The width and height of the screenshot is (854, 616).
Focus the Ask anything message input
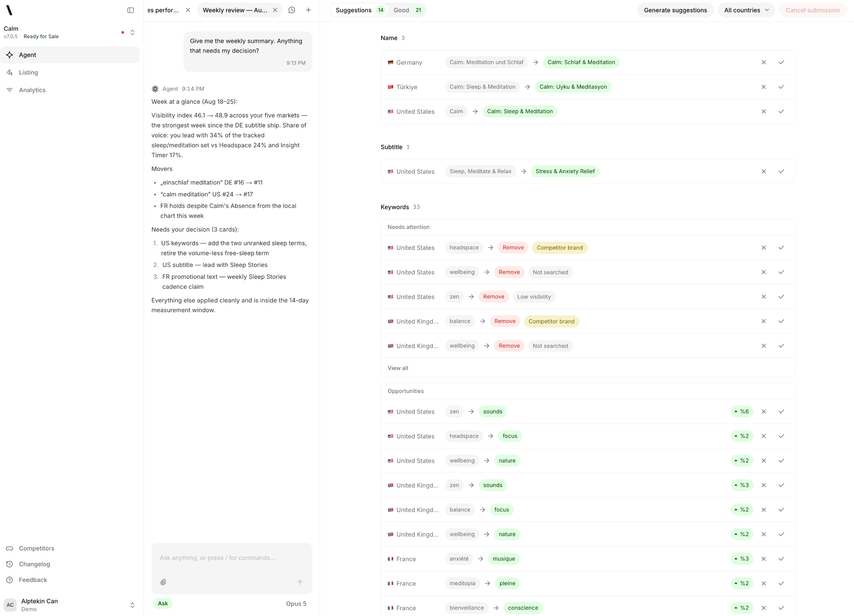click(232, 558)
